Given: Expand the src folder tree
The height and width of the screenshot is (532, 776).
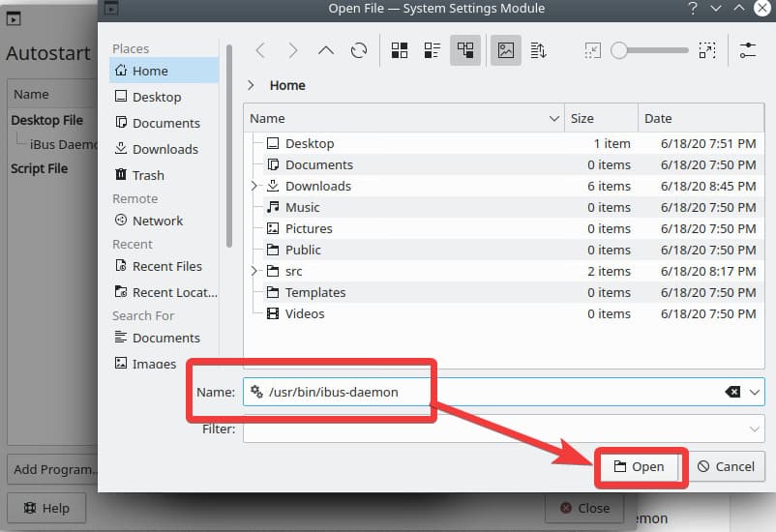Looking at the screenshot, I should [x=254, y=271].
